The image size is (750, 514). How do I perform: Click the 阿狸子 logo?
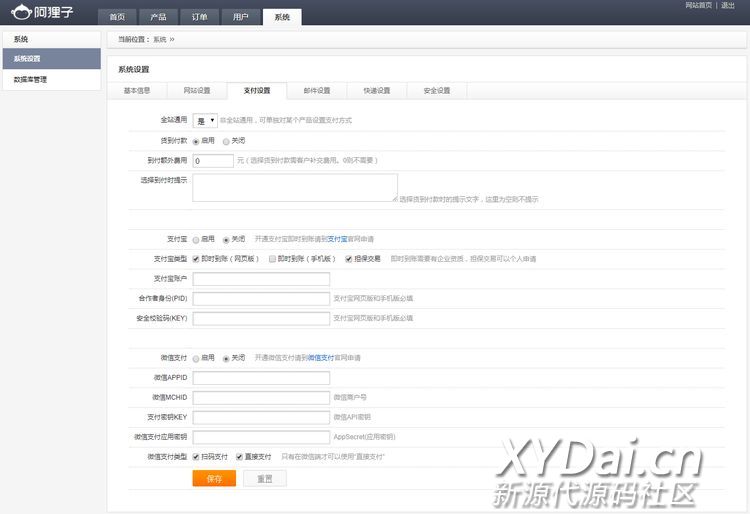[x=42, y=12]
